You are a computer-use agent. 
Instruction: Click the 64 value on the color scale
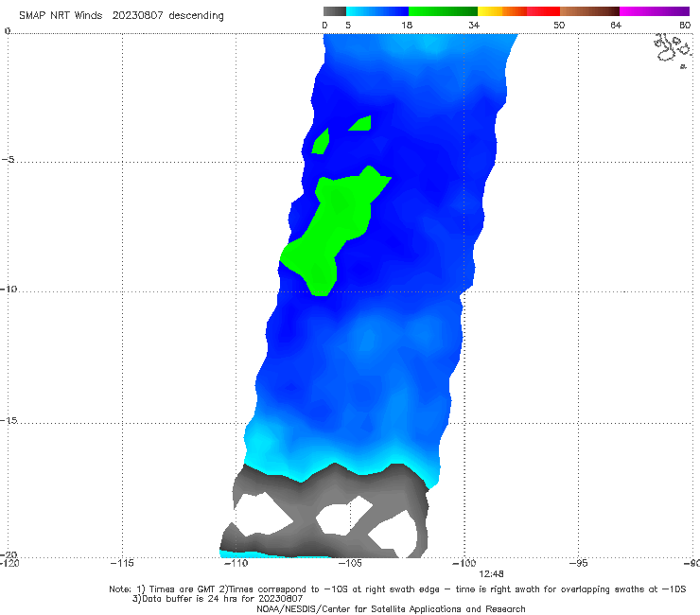(x=616, y=26)
